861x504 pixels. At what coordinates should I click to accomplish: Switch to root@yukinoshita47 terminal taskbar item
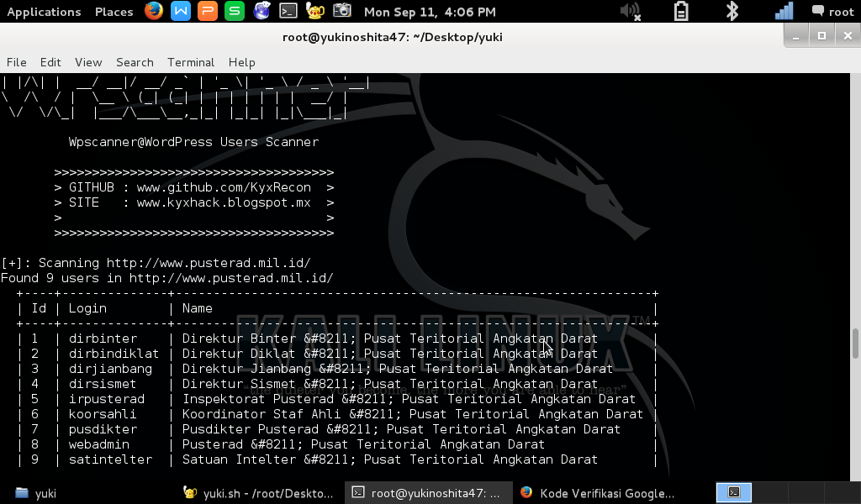tap(428, 492)
